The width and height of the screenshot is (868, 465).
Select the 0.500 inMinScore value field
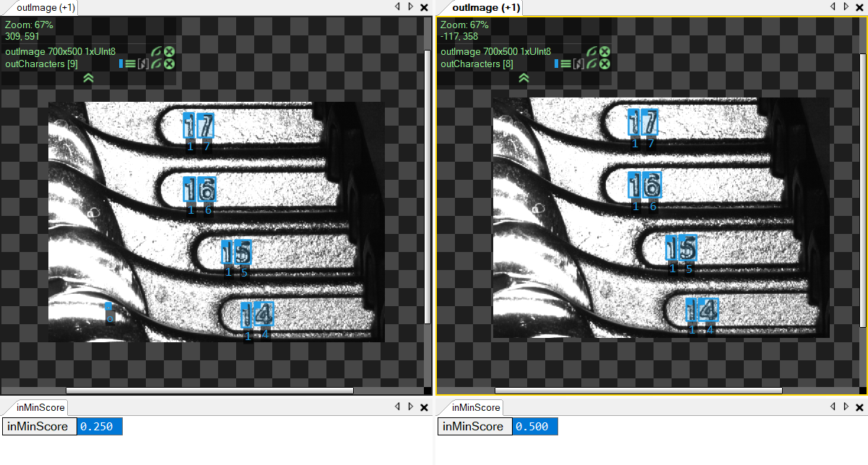click(535, 426)
